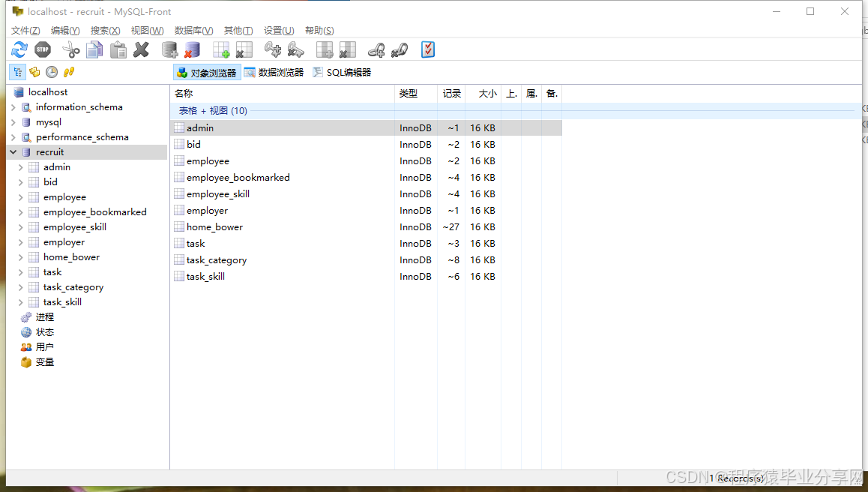Toggle the tree navigator sidebar view

pyautogui.click(x=18, y=72)
